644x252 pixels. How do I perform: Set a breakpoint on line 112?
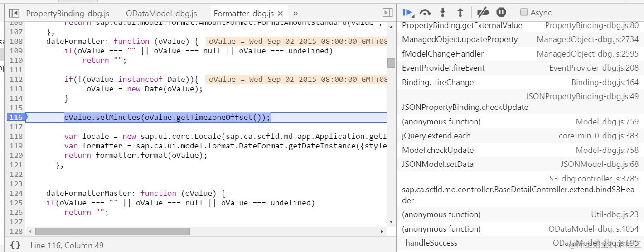click(x=16, y=80)
